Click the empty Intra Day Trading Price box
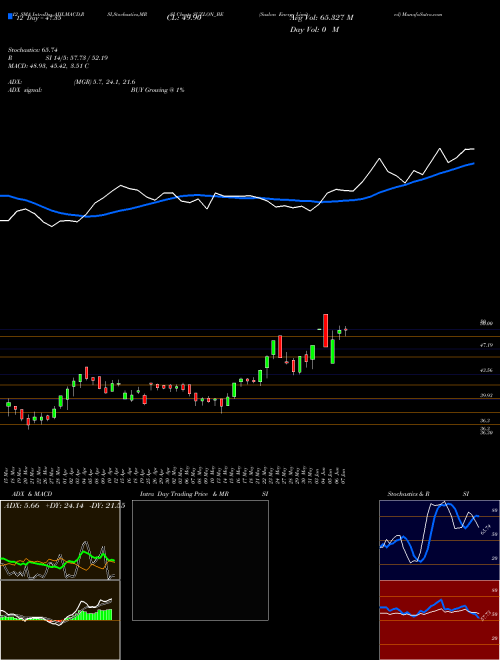Image resolution: width=500 pixels, height=660 pixels. click(x=200, y=560)
